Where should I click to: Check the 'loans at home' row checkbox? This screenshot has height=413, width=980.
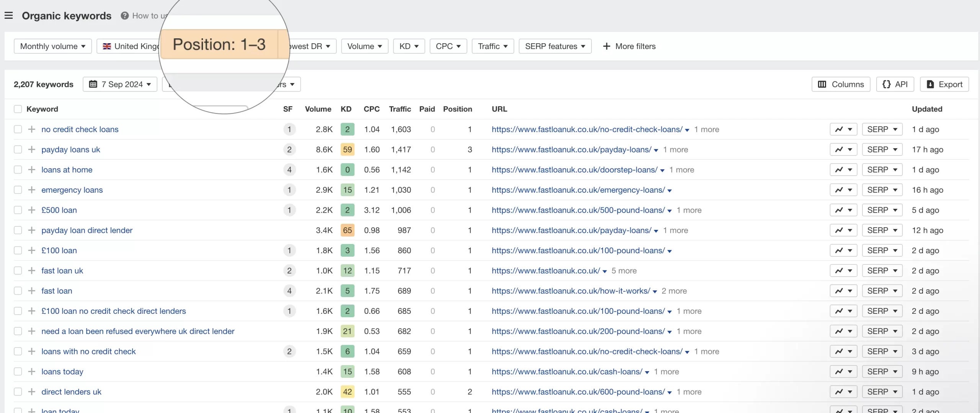coord(18,170)
